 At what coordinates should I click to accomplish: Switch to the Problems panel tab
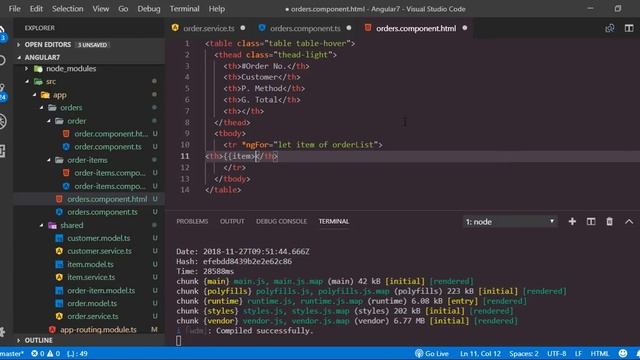192,221
